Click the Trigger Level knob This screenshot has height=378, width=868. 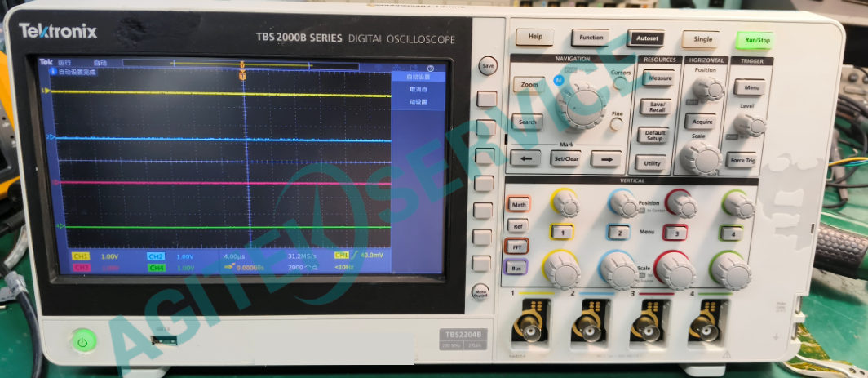tap(750, 126)
